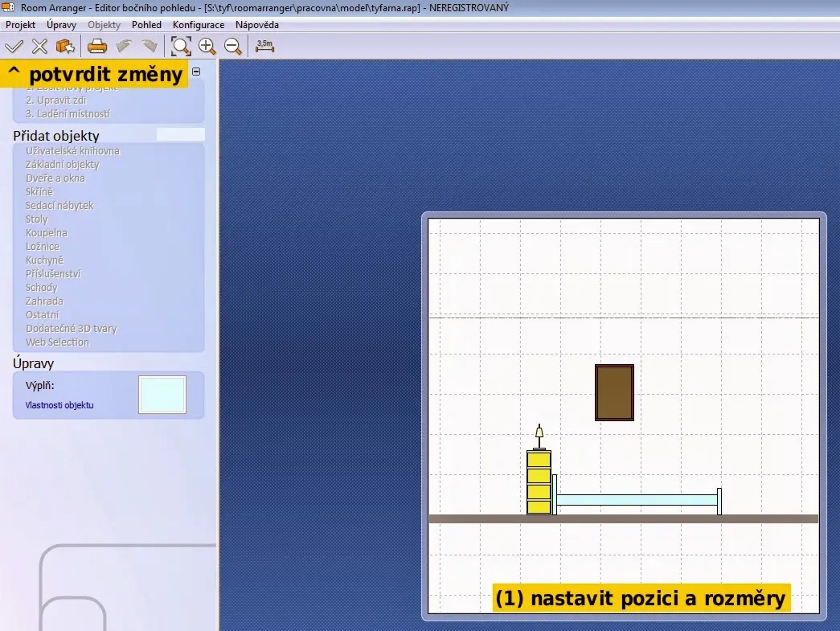840x631 pixels.
Task: Select Dodatečné 3D tvary category
Action: tap(72, 328)
